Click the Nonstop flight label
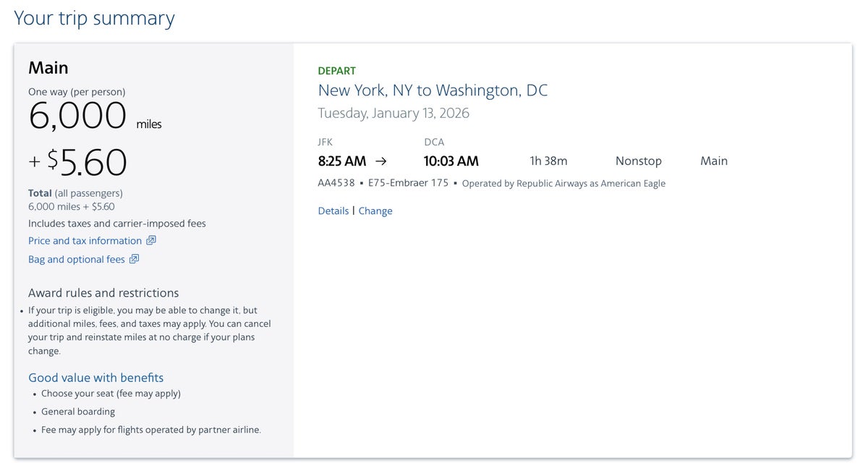 pos(638,161)
